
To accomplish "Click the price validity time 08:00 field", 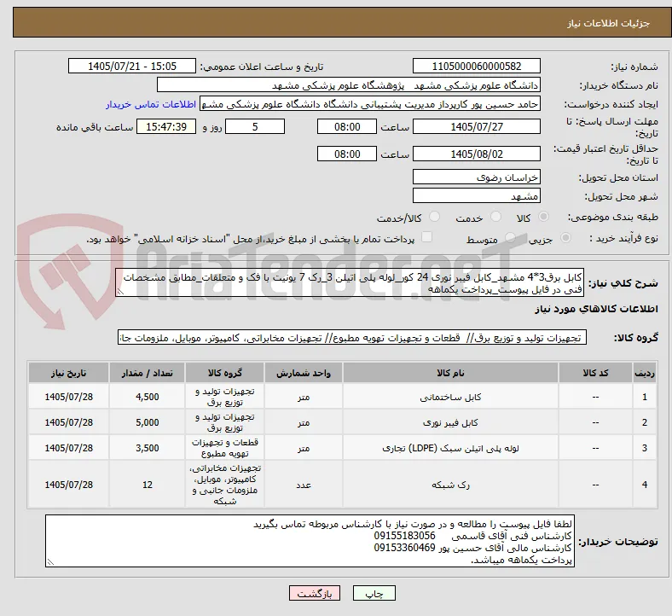I will coord(347,154).
